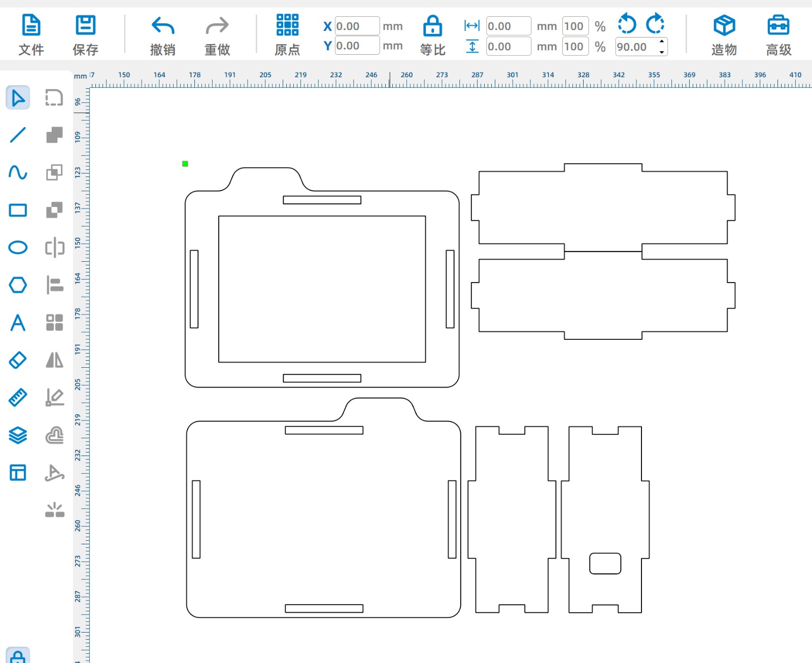This screenshot has height=663, width=812.
Task: Click the Y position input field
Action: coord(357,46)
